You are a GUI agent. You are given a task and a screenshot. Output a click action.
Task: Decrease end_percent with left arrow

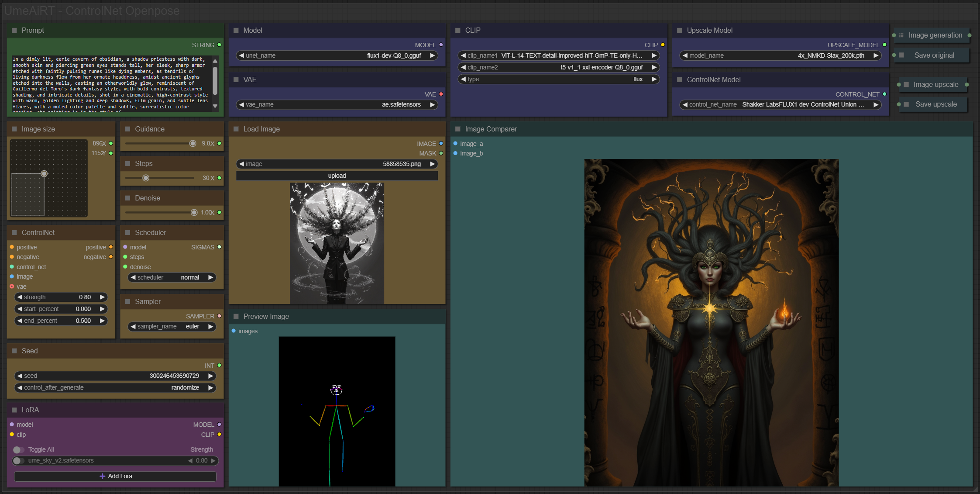point(20,321)
